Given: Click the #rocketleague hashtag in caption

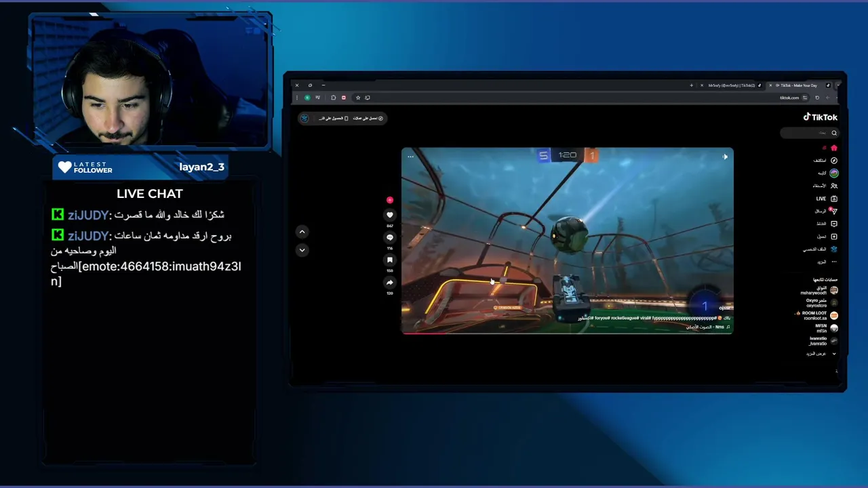Looking at the screenshot, I should [625, 318].
